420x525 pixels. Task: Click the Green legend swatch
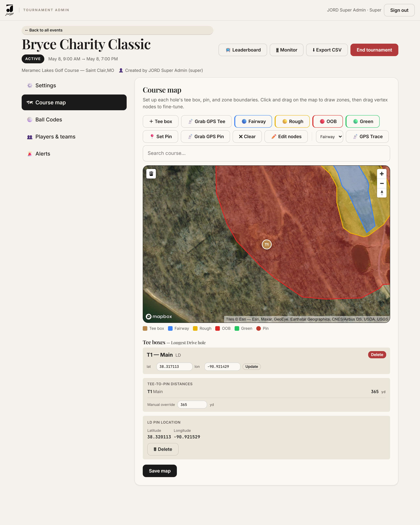(x=237, y=328)
